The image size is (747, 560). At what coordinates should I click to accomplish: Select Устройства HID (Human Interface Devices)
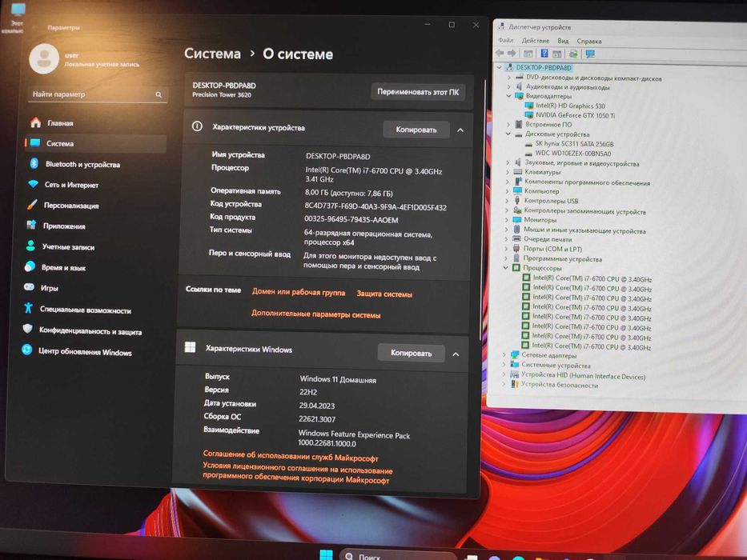(583, 376)
